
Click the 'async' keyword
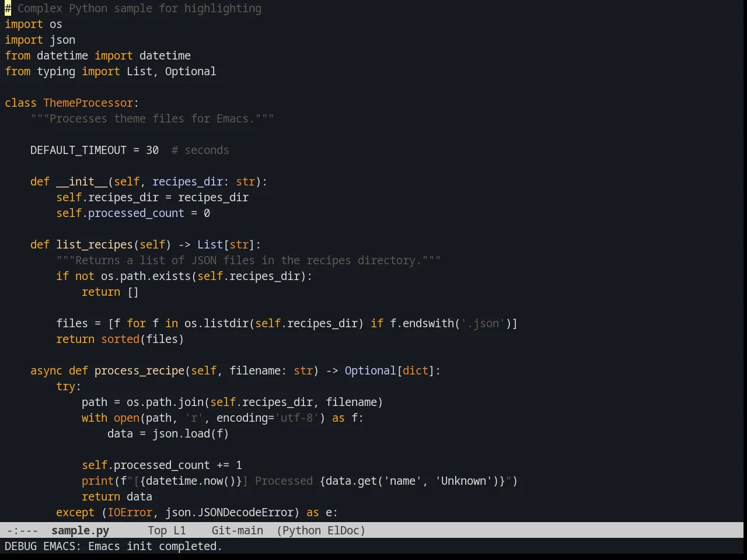(46, 370)
